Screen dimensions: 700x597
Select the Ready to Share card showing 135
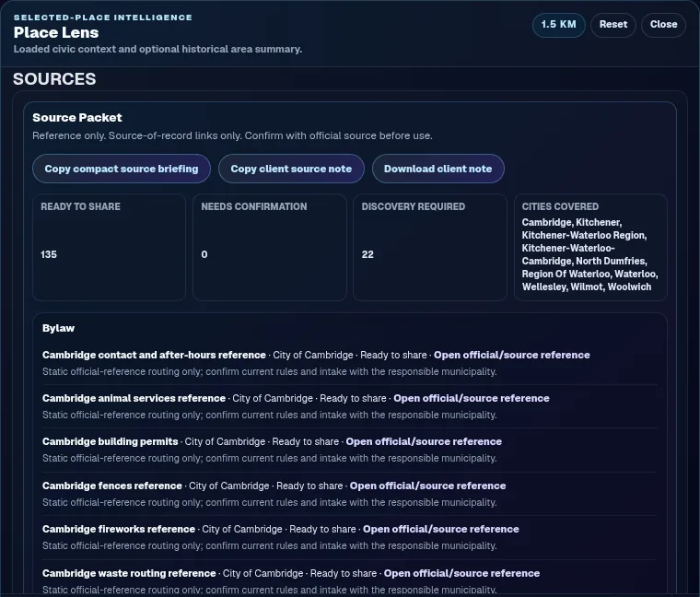pos(110,248)
